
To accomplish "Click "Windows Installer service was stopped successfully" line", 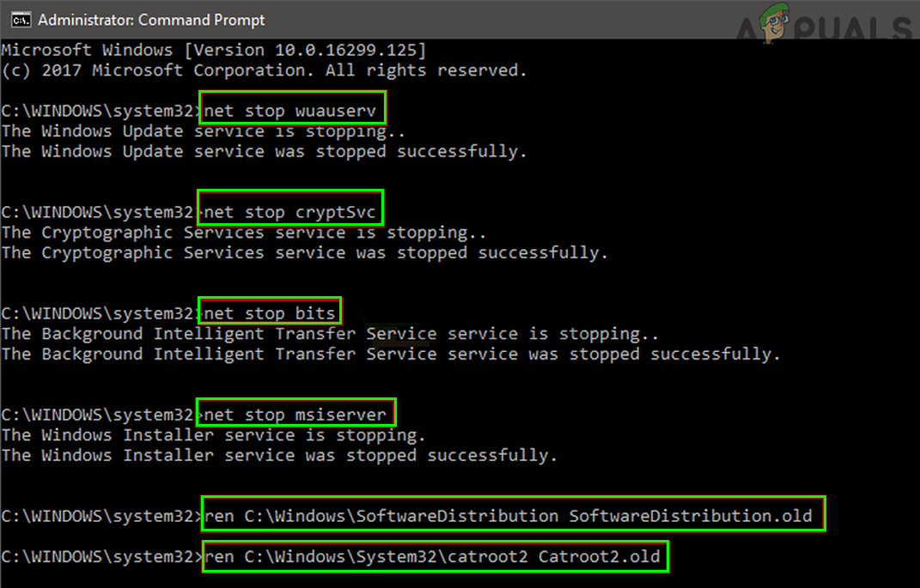I will pyautogui.click(x=279, y=456).
